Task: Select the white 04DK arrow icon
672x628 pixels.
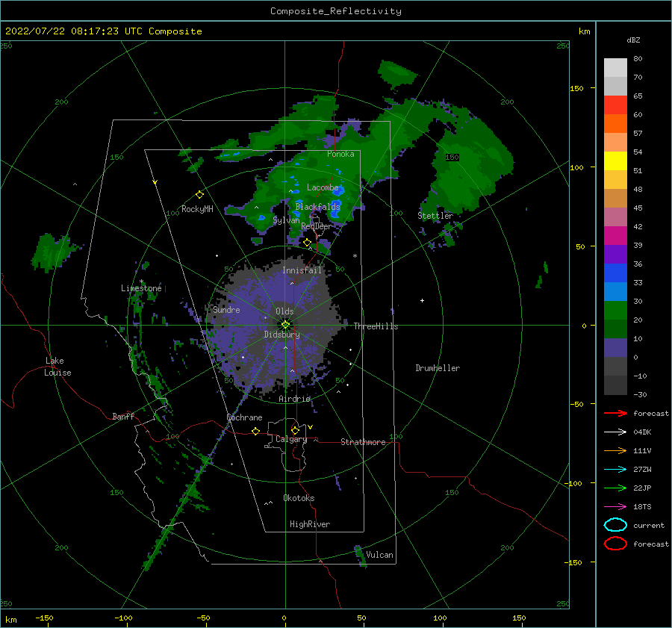Action: [x=615, y=432]
